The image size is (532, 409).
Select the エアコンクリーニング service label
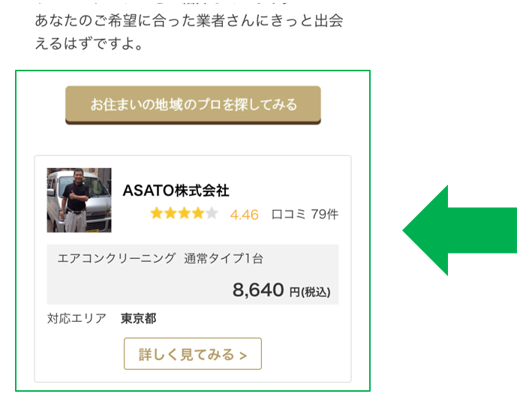coord(116,259)
